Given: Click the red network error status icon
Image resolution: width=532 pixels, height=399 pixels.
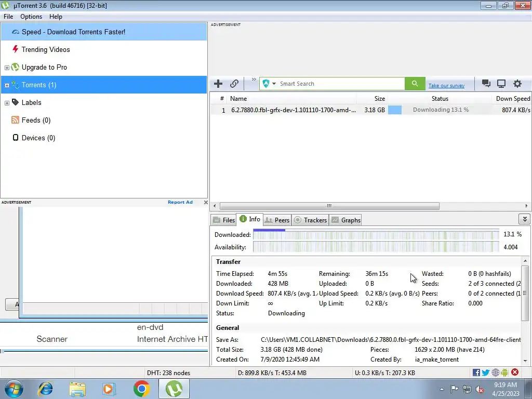Looking at the screenshot, I should tap(515, 372).
